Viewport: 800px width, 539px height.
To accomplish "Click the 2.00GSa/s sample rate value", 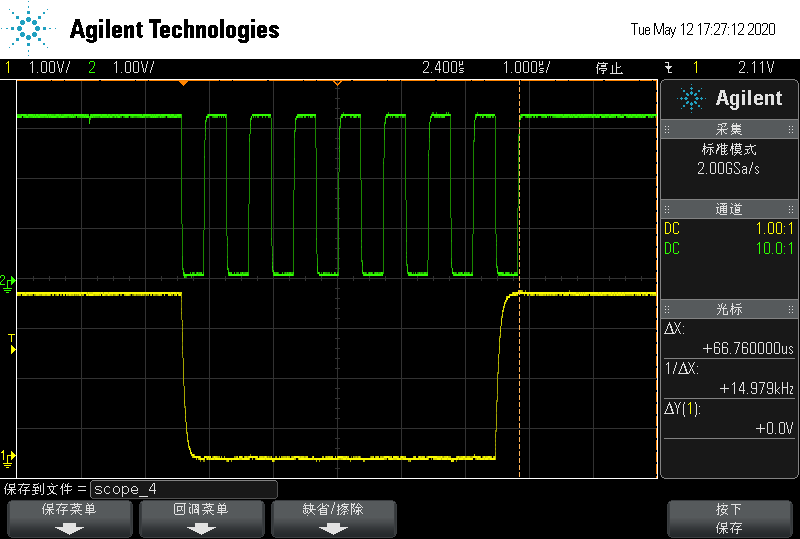I will [729, 168].
